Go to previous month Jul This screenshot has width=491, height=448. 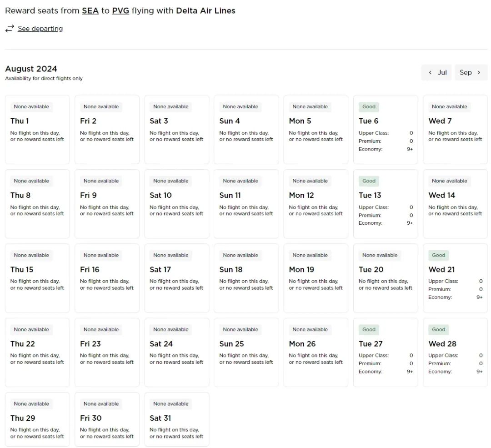436,72
